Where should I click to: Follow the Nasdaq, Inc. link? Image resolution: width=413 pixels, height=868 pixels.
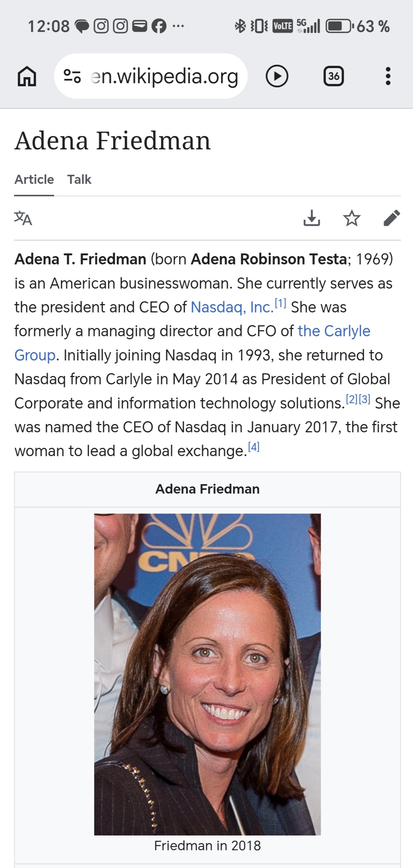232,307
